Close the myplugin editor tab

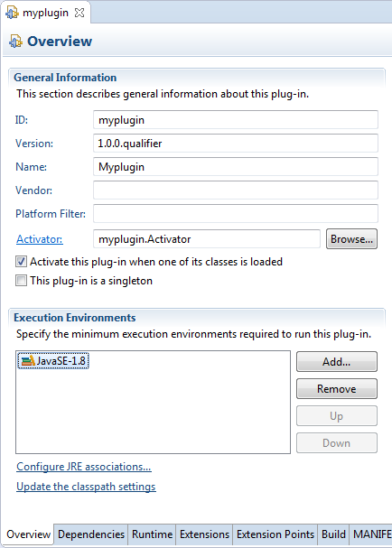tap(79, 13)
